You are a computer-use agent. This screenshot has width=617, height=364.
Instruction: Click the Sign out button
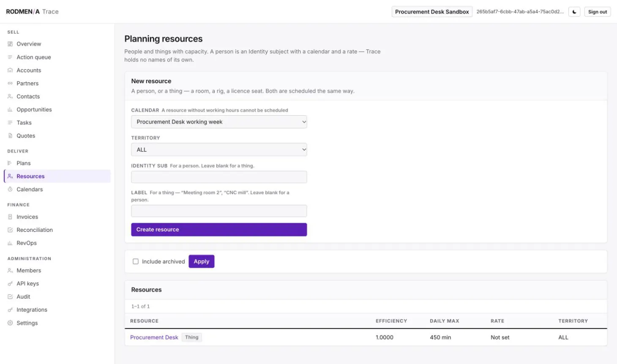pyautogui.click(x=598, y=12)
